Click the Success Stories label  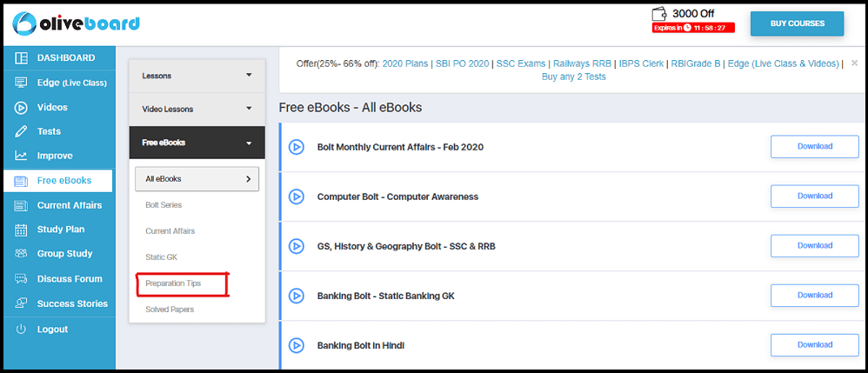72,303
